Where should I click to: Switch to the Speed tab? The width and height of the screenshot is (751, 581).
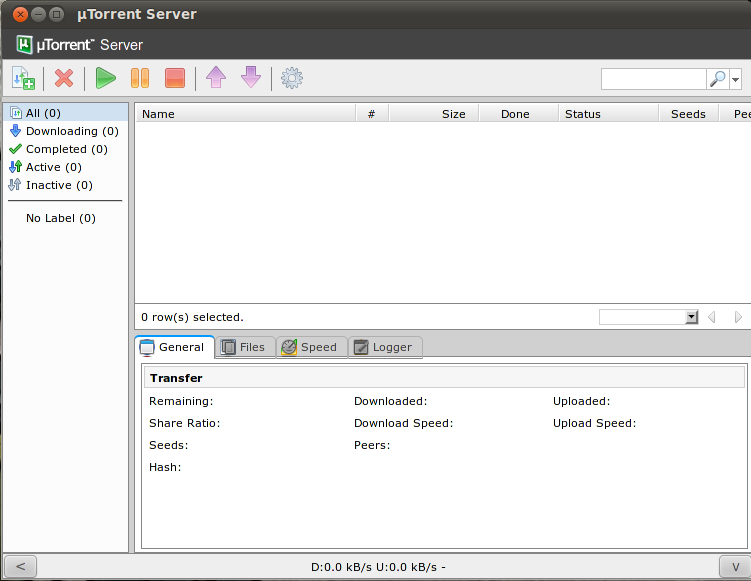tap(312, 347)
